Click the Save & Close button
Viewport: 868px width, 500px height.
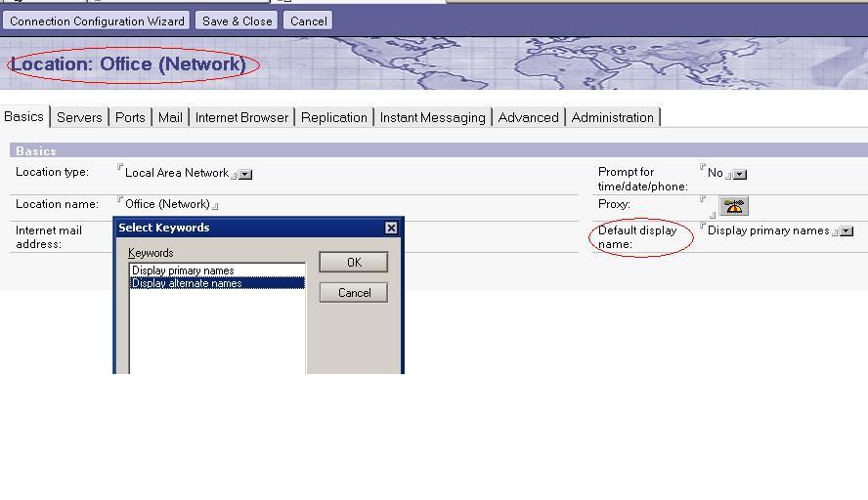(237, 21)
